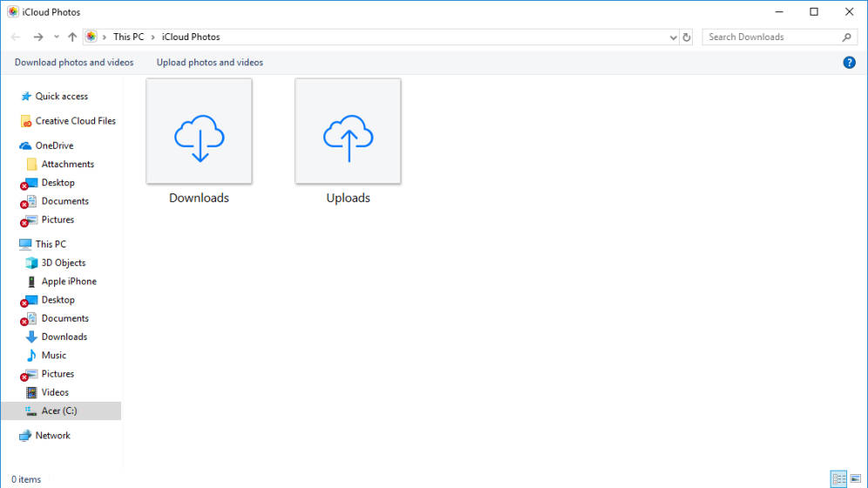The height and width of the screenshot is (488, 868).
Task: Switch to details view icon in status bar
Action: coord(838,478)
